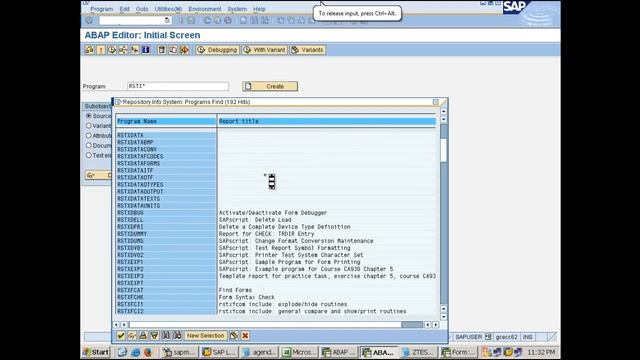Click report title 'Form Syntax Check'
The height and width of the screenshot is (360, 640).
click(247, 297)
